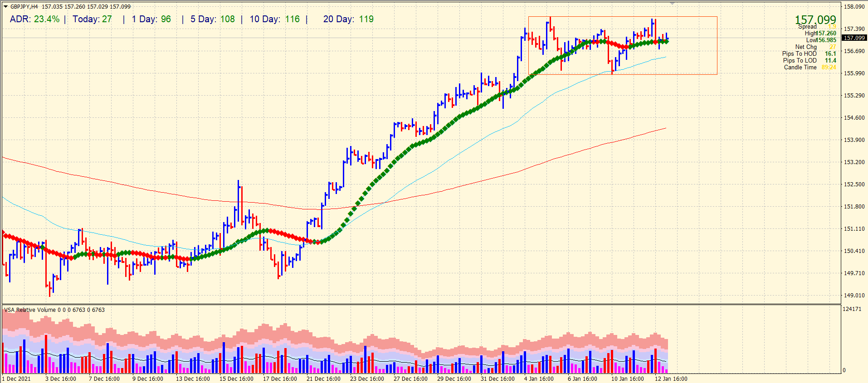Click the 157.390 price axis label
The width and height of the screenshot is (868, 383).
point(854,29)
